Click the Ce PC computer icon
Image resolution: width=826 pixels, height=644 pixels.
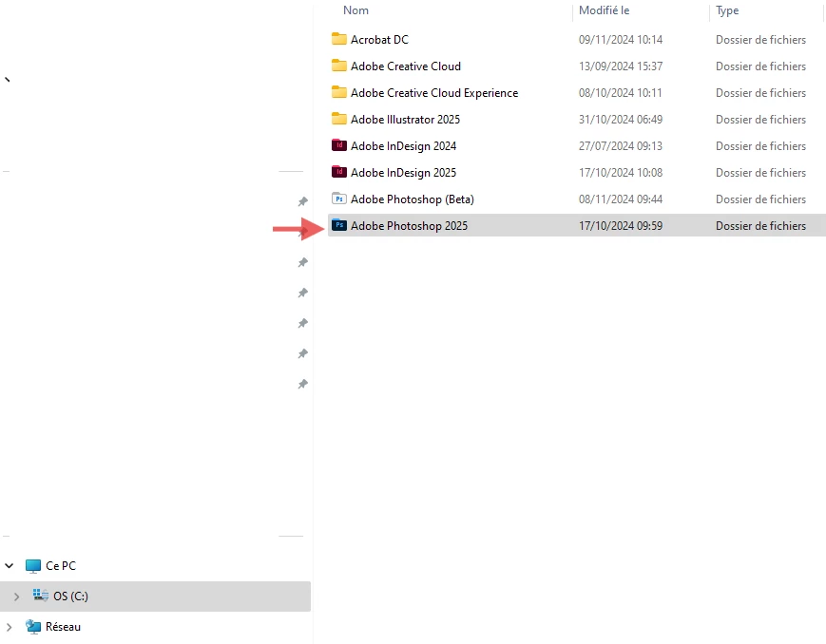(x=32, y=566)
